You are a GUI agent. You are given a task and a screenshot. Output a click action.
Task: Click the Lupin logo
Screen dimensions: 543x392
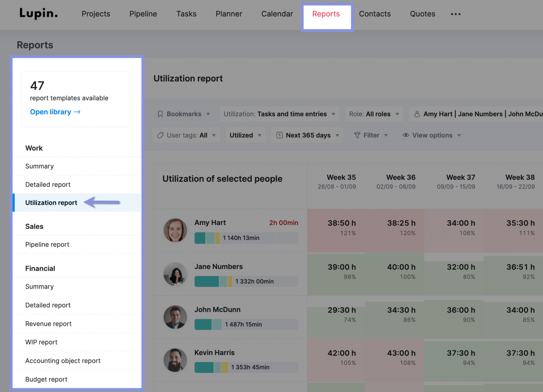pyautogui.click(x=38, y=13)
